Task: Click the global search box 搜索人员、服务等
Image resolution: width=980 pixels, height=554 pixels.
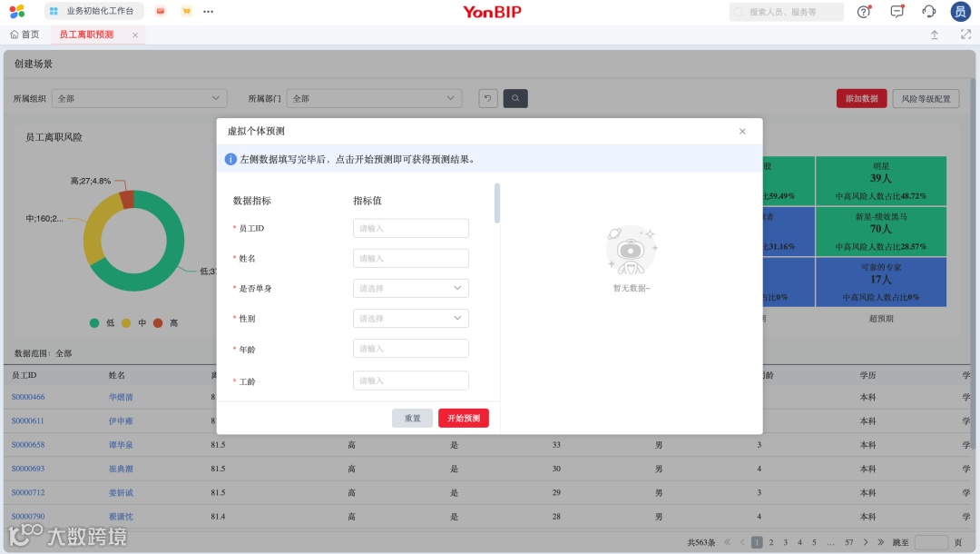Action: click(786, 11)
